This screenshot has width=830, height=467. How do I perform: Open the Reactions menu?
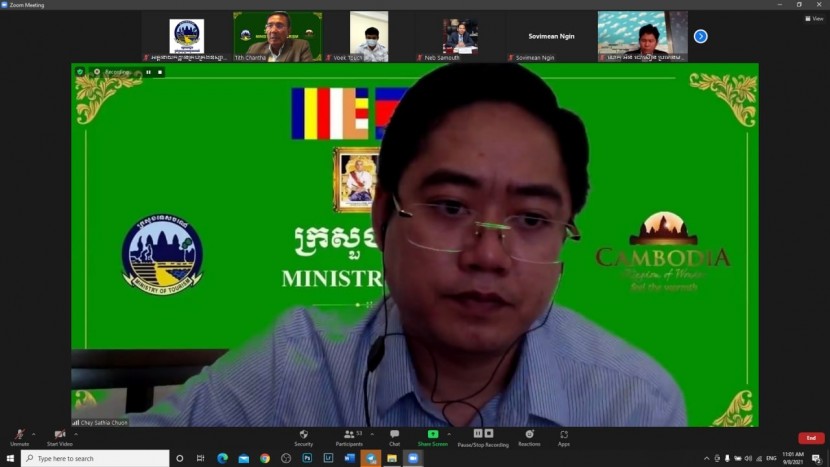531,436
